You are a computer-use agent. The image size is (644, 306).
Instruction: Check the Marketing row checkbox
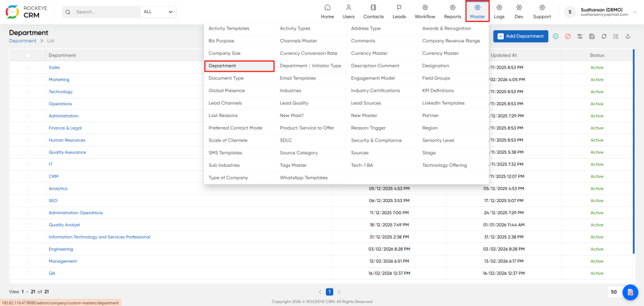pos(28,79)
